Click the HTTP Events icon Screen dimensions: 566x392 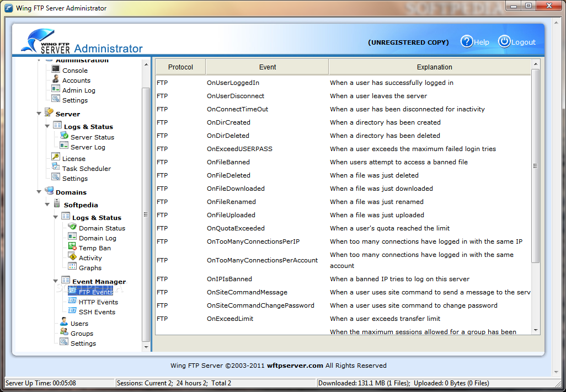72,301
